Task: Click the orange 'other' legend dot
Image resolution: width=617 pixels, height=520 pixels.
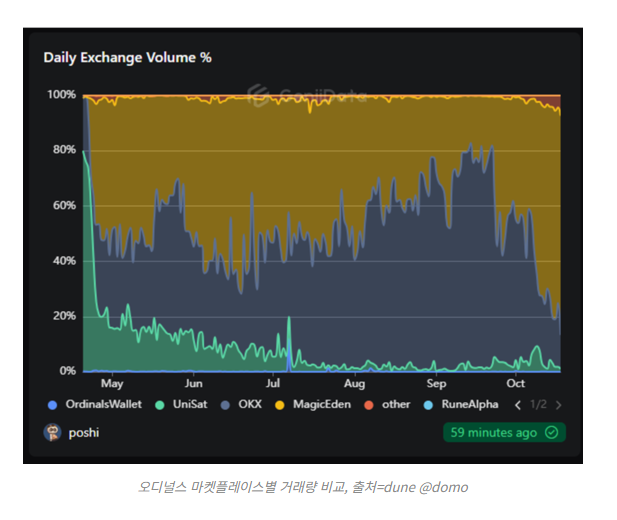Action: (x=368, y=405)
